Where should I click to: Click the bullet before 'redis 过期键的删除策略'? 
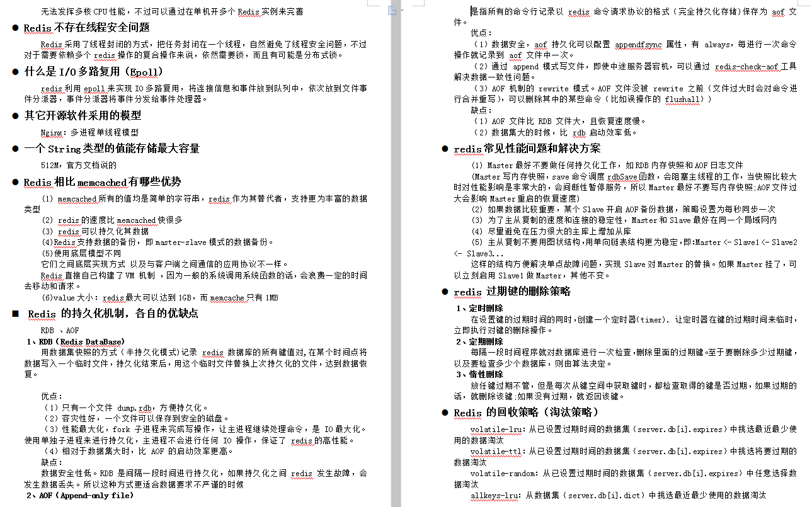click(445, 292)
